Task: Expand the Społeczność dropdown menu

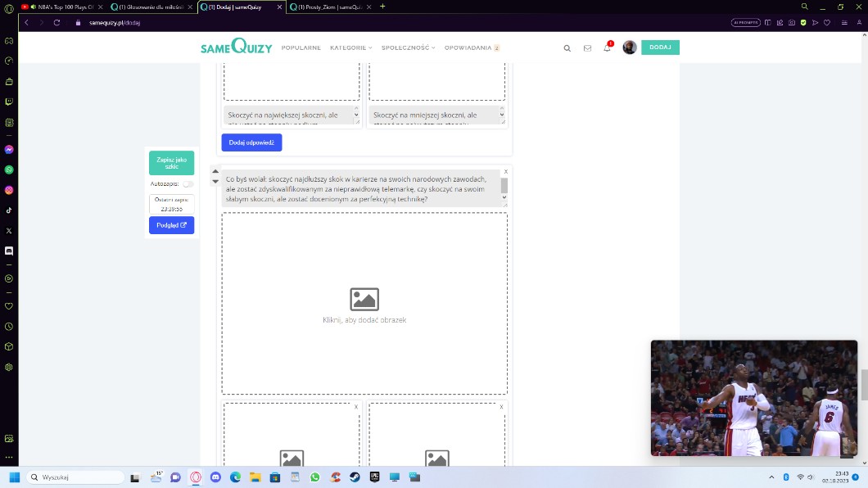Action: (408, 47)
